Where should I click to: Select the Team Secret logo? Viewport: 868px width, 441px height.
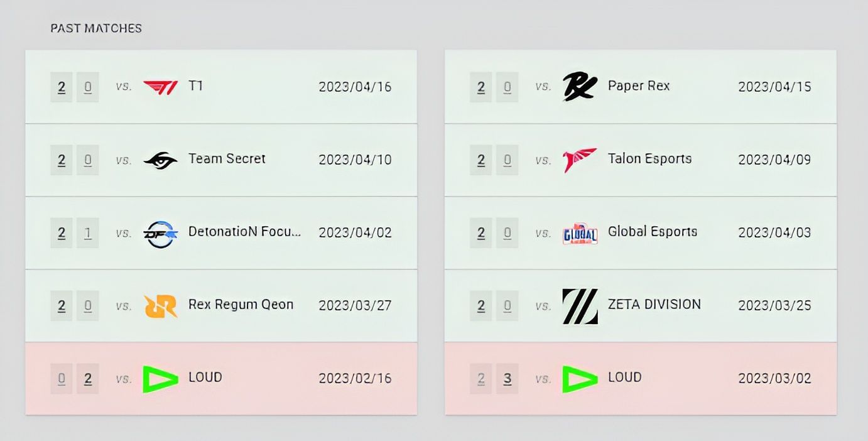coord(160,159)
